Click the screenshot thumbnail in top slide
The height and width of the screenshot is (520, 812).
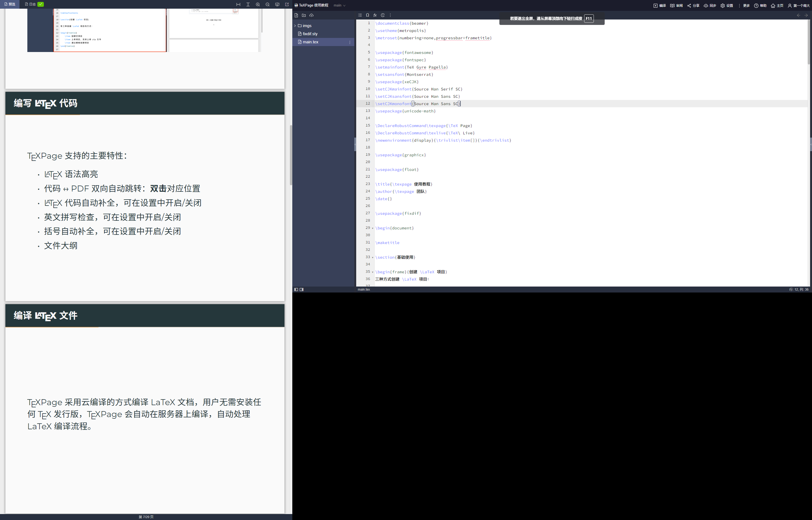(144, 30)
